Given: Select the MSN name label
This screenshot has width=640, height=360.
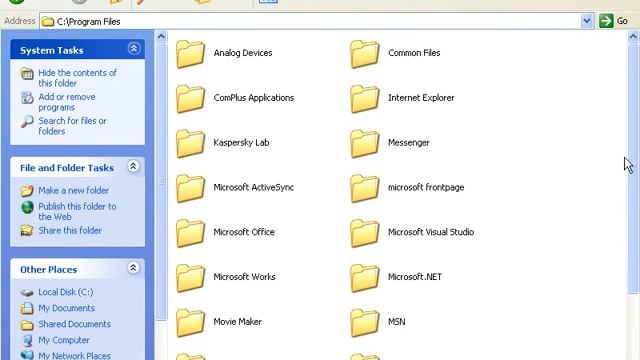Looking at the screenshot, I should [x=396, y=322].
